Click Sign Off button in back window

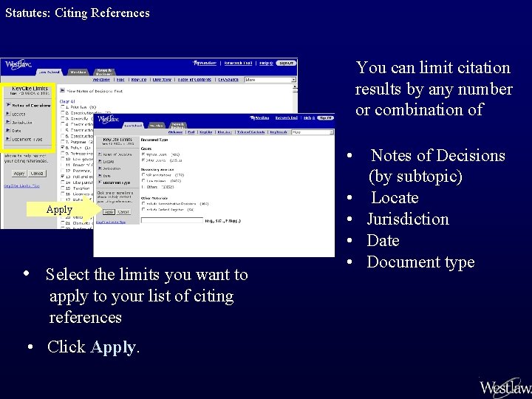pos(287,63)
